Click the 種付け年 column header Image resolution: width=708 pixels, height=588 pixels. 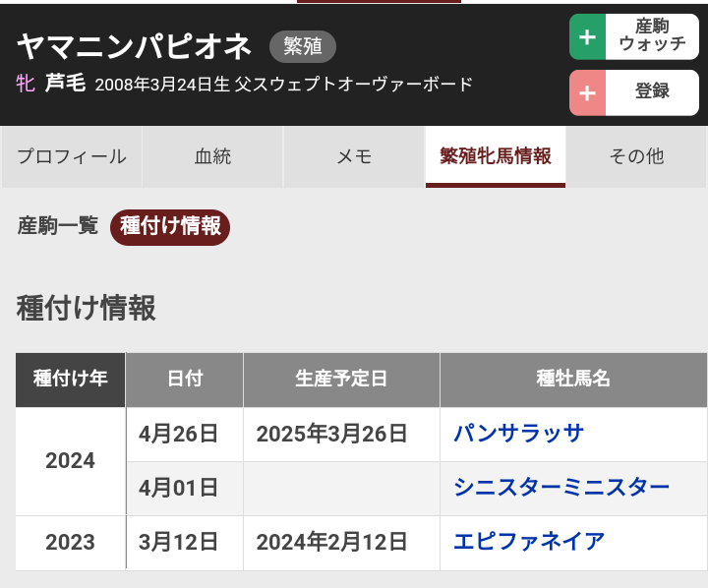click(x=71, y=380)
